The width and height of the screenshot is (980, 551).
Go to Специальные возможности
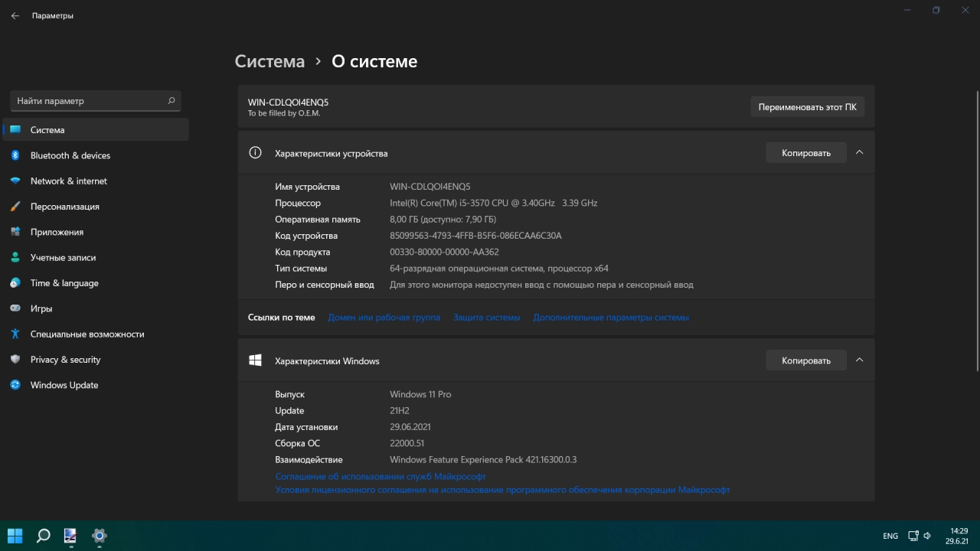(96, 334)
